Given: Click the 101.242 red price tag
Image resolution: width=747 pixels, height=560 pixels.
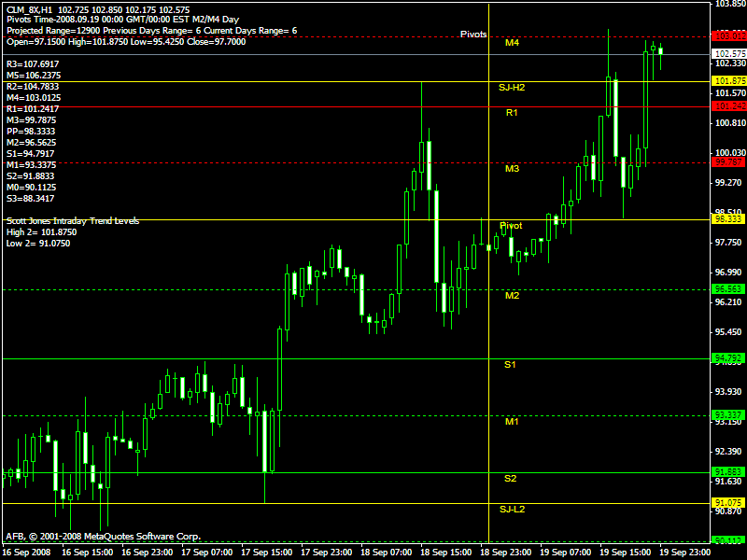Looking at the screenshot, I should coord(728,106).
